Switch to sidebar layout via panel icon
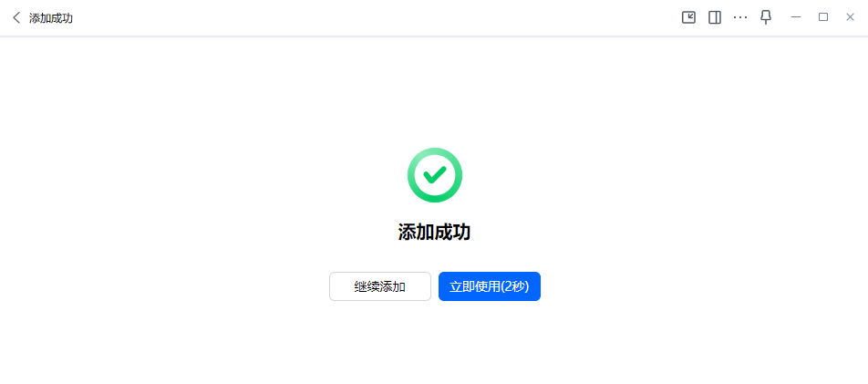 715,17
